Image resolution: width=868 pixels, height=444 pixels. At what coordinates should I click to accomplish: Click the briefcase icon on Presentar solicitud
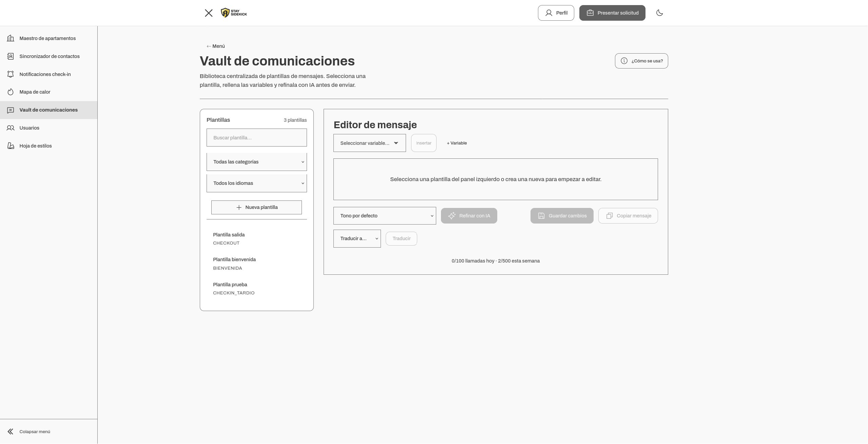click(590, 13)
